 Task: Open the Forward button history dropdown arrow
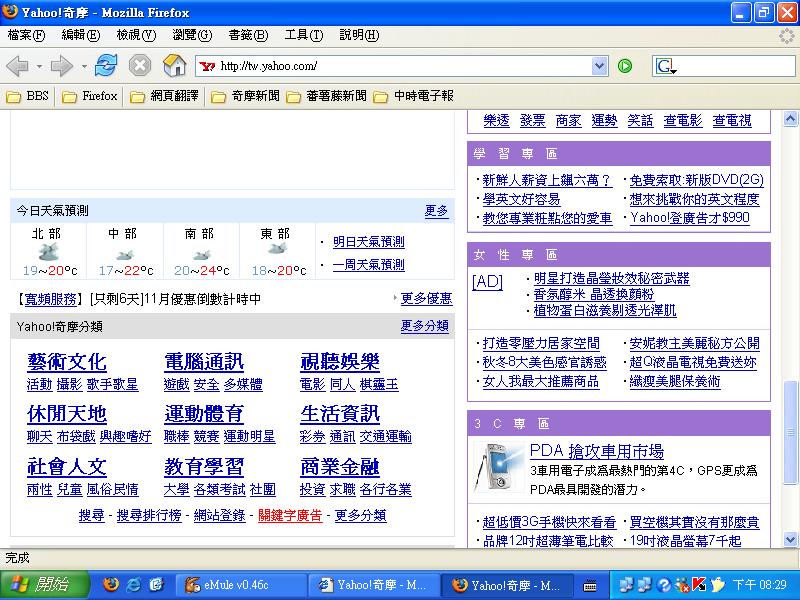pos(84,66)
